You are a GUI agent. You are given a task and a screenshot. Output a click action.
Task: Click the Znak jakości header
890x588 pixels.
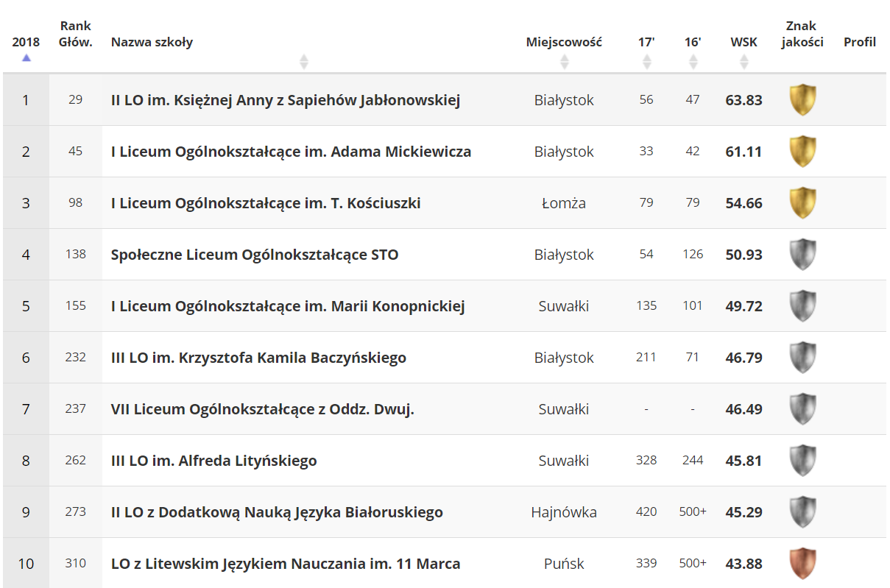802,32
